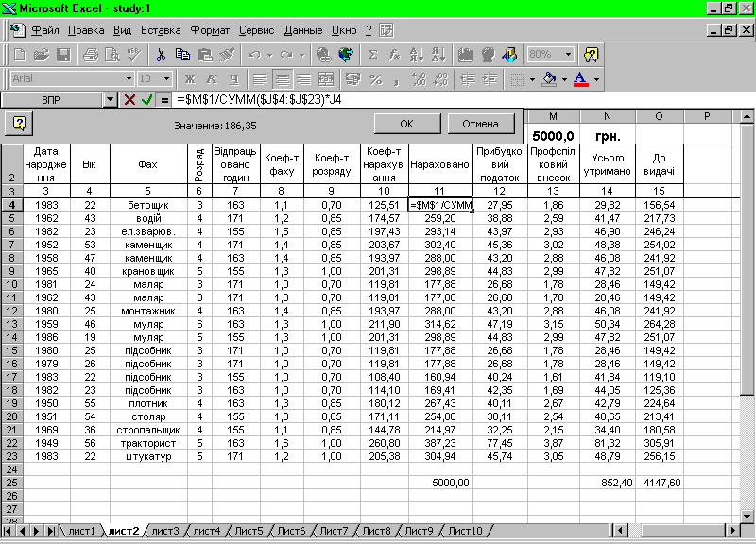Toggle right alignment

point(304,79)
